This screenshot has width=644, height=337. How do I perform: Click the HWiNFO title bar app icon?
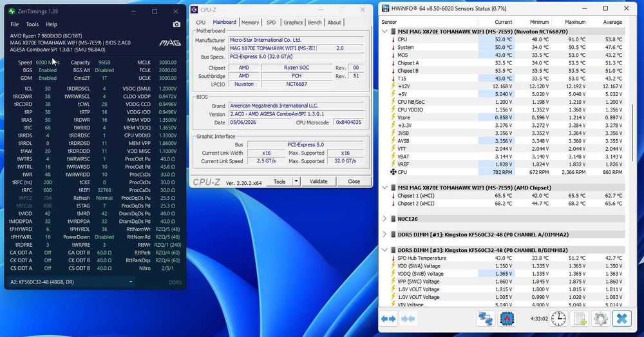(x=385, y=8)
